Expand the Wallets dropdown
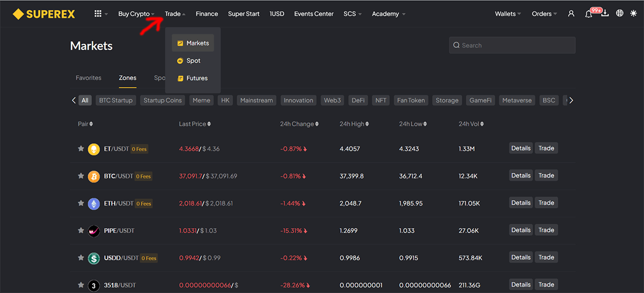The image size is (644, 293). point(508,14)
